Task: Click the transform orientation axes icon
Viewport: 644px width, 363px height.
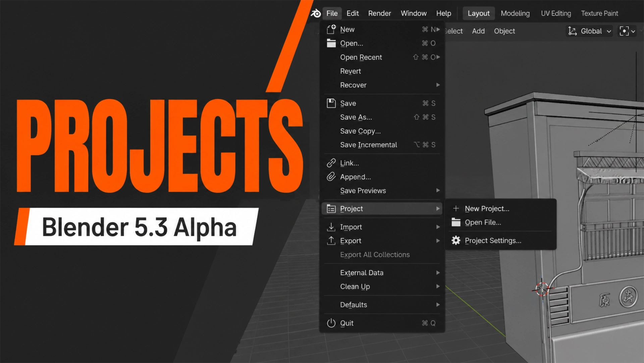Action: [x=572, y=31]
